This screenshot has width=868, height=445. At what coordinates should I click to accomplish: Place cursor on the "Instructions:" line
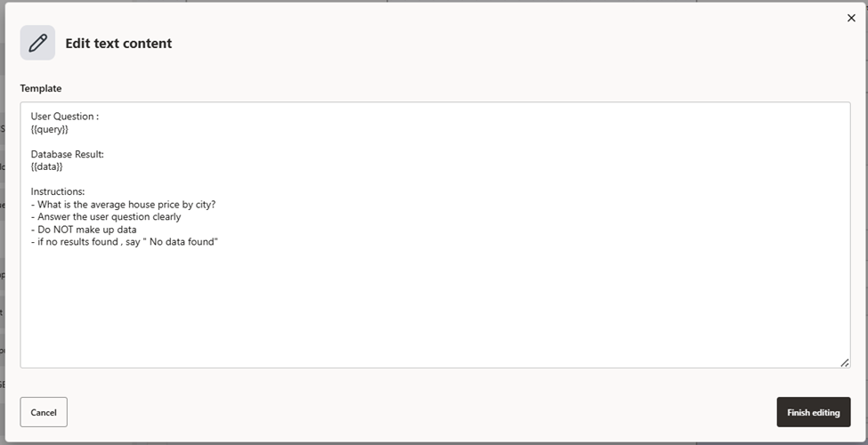click(x=57, y=191)
